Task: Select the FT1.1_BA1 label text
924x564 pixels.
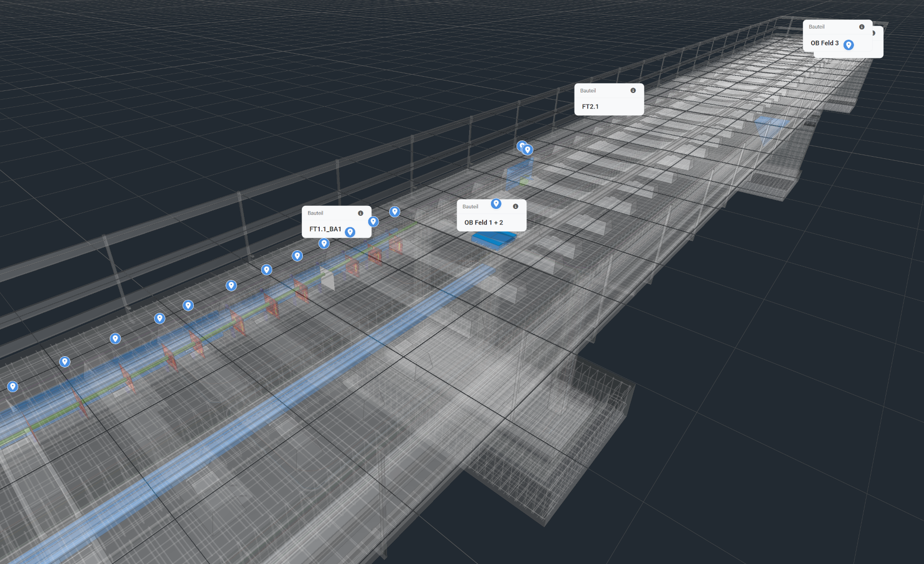Action: pyautogui.click(x=325, y=229)
